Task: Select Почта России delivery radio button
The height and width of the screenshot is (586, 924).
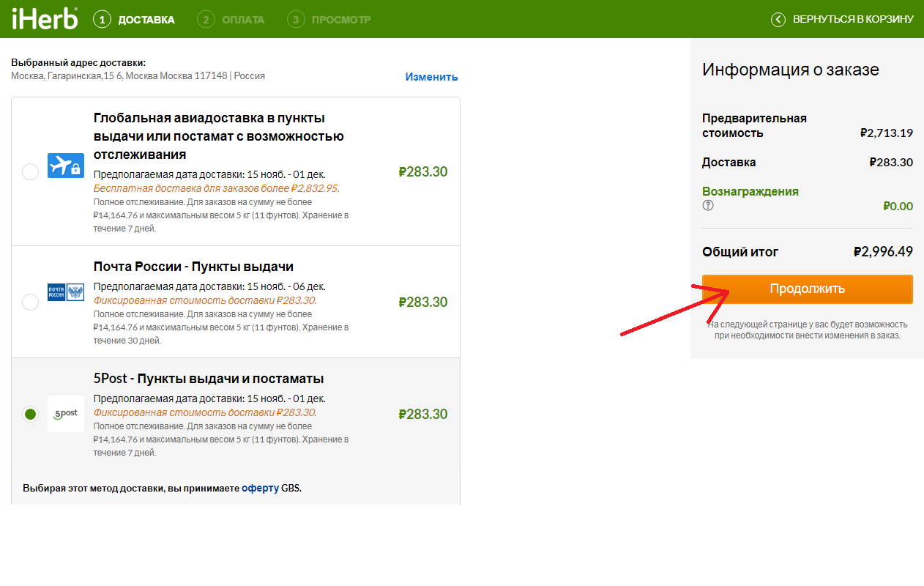Action: pos(30,302)
